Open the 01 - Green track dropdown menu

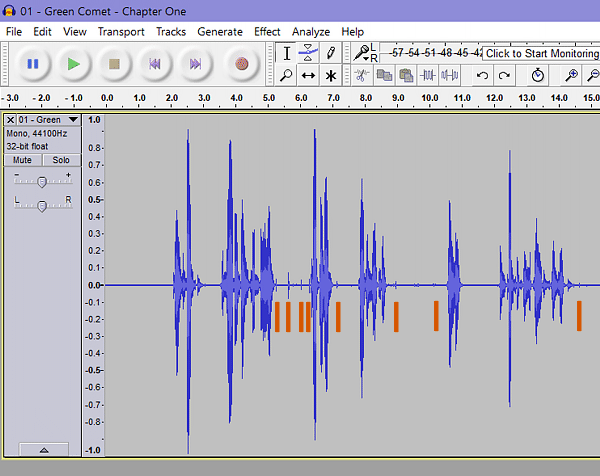(x=73, y=120)
